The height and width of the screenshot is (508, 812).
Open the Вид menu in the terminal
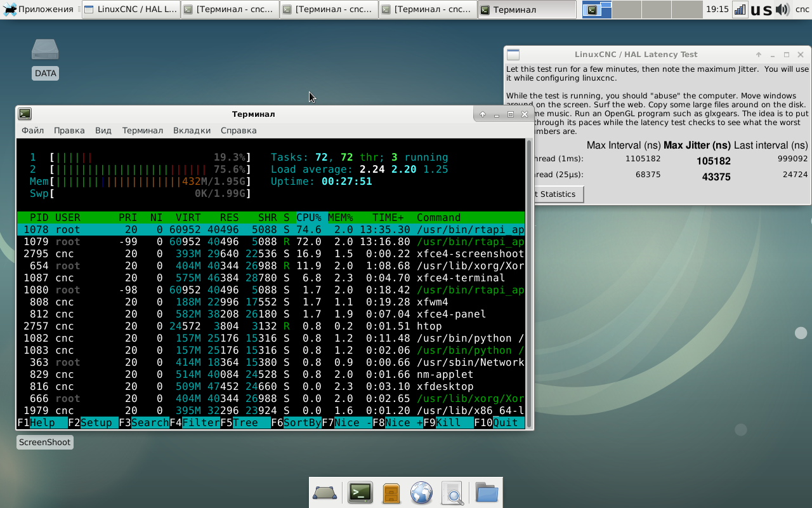click(x=103, y=130)
